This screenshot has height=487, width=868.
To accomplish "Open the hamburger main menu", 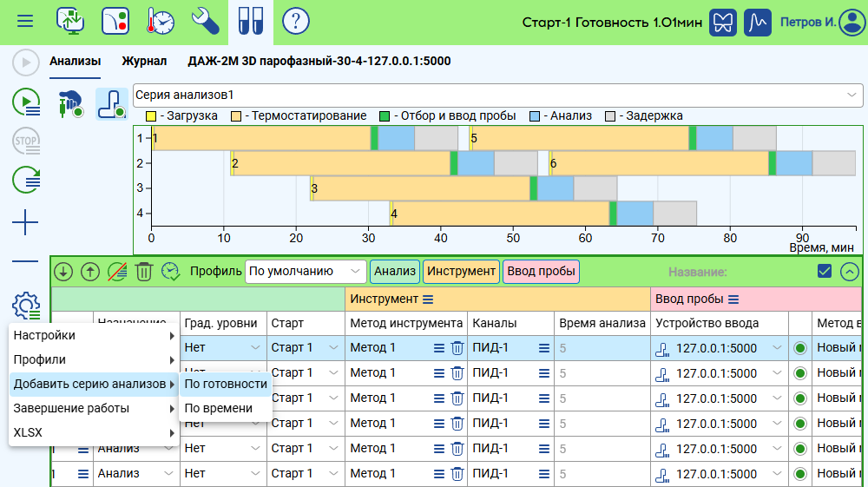I will (x=25, y=21).
